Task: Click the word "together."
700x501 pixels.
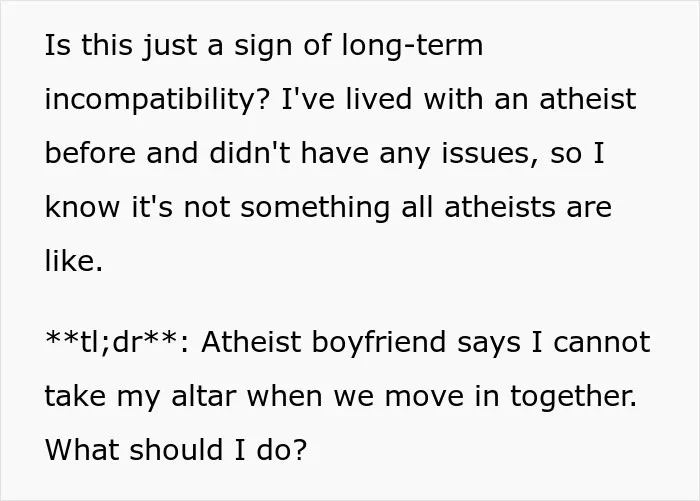Action: (574, 397)
